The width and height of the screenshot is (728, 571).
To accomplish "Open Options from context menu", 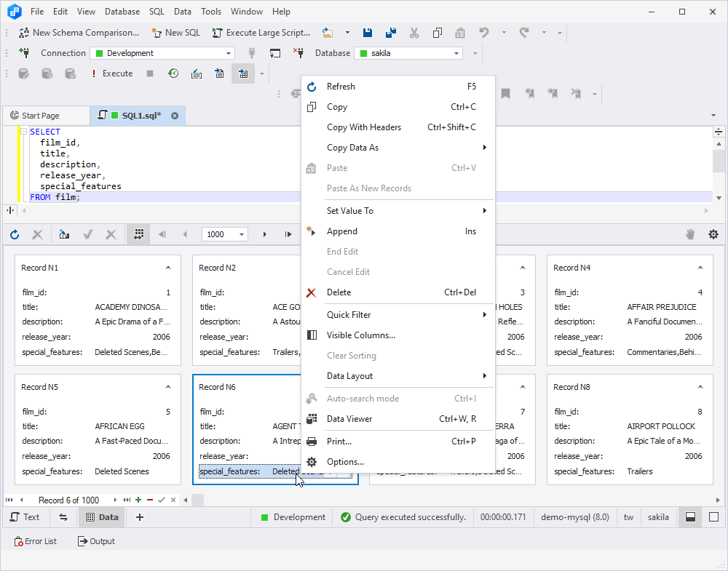I will point(398,462).
